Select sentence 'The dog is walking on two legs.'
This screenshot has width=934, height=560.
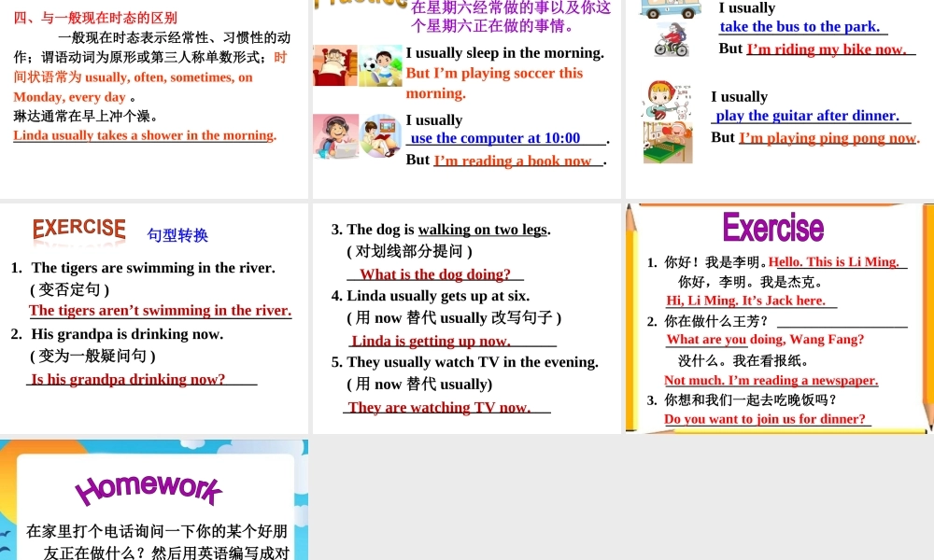coord(449,230)
